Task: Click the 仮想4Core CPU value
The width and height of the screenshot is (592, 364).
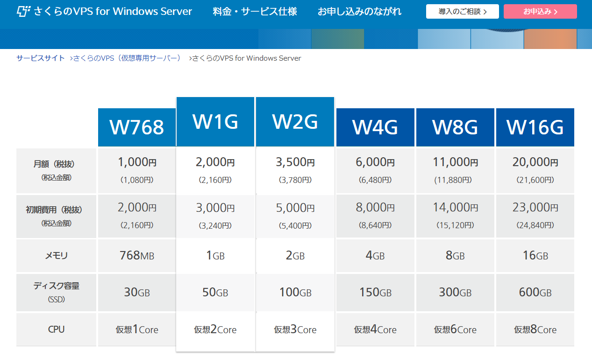Action: [375, 329]
